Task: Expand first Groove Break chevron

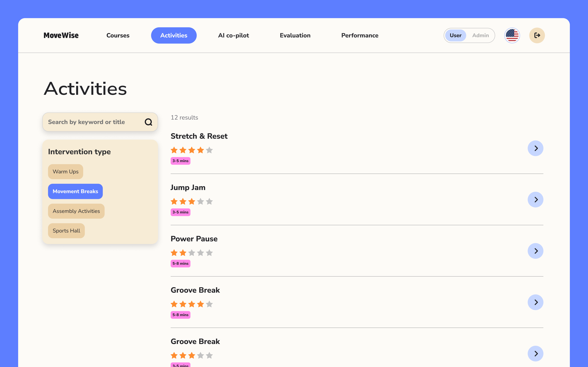Action: click(535, 302)
